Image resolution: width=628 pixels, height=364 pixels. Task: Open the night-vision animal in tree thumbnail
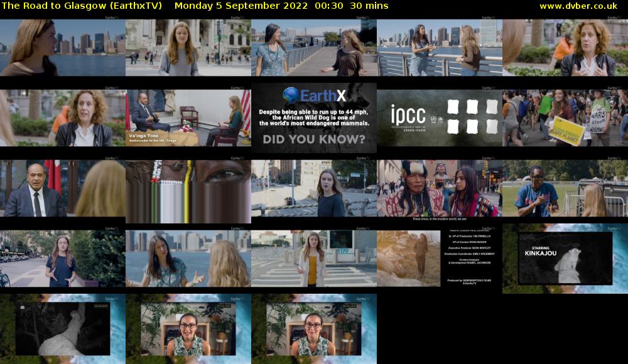pyautogui.click(x=63, y=329)
